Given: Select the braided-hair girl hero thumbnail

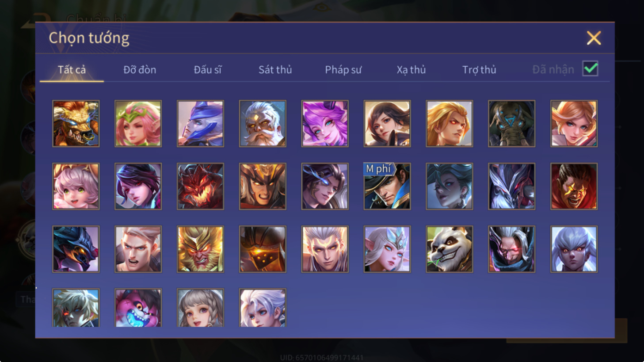Looking at the screenshot, I should [x=200, y=308].
